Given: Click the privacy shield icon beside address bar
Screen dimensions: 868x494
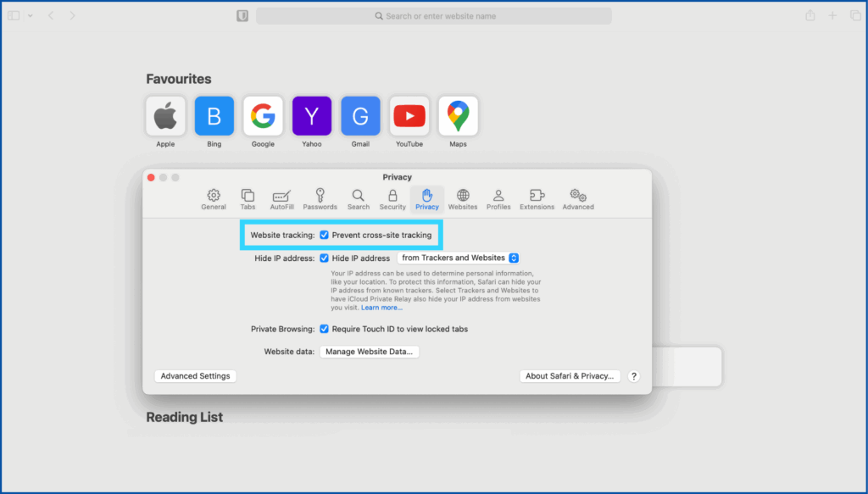Looking at the screenshot, I should pyautogui.click(x=242, y=16).
